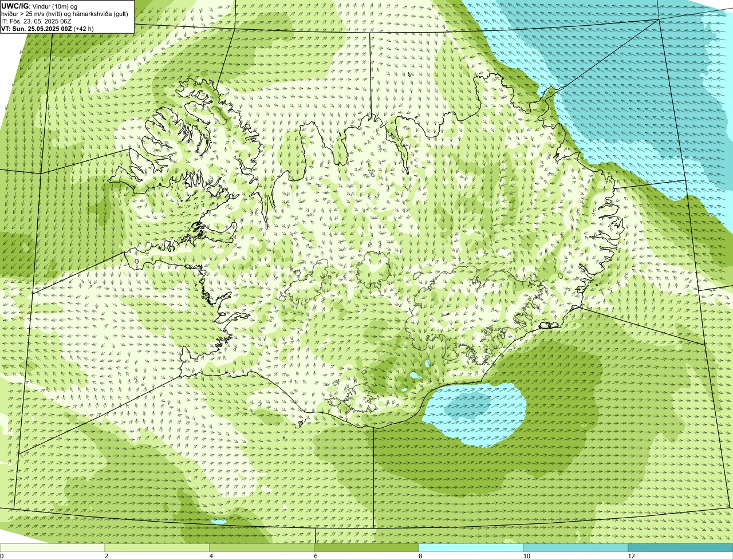Screen dimensions: 733x560
Task: Click the initial time text "IT: Fös. 23. 05. 2025 06Z"
Action: coord(36,21)
